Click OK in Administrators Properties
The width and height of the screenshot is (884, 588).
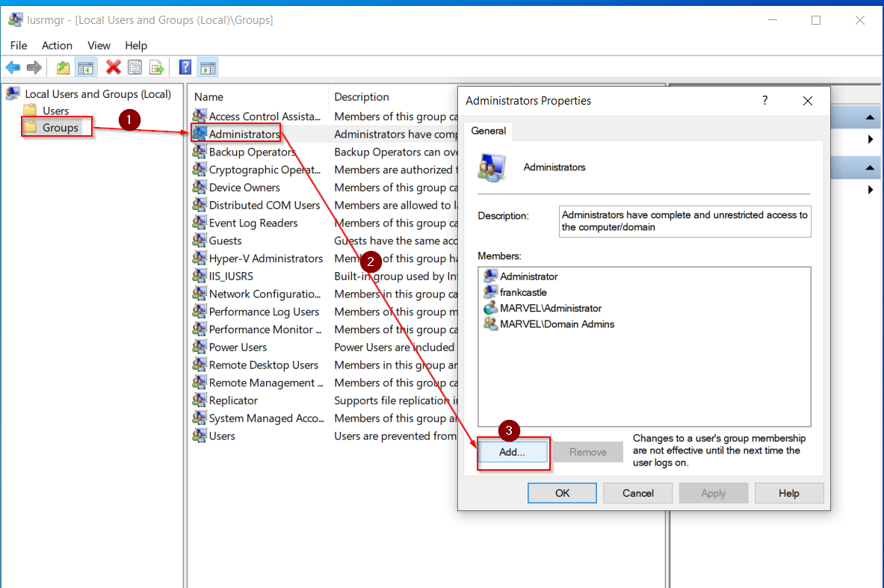pos(562,493)
